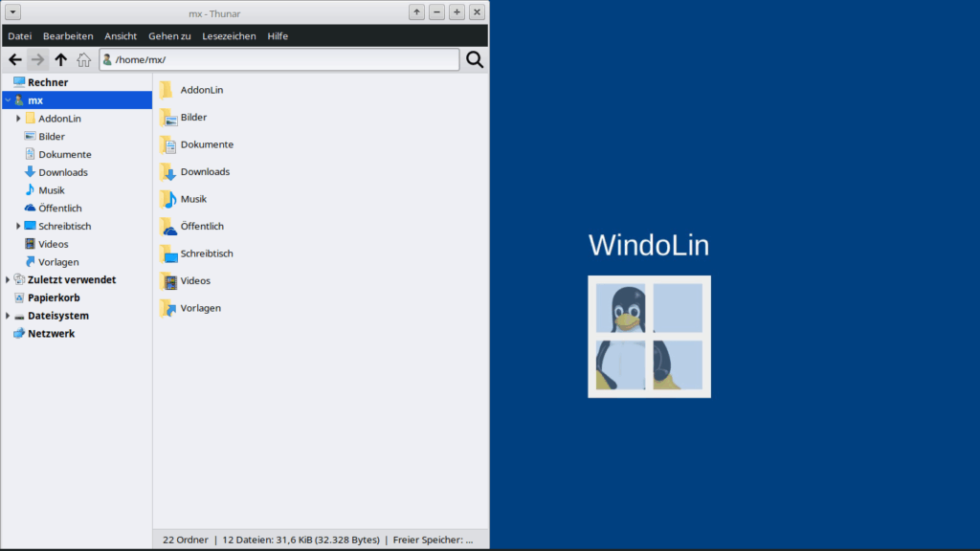Open the Gehen zu menu
Image resolution: width=980 pixels, height=551 pixels.
(x=169, y=36)
